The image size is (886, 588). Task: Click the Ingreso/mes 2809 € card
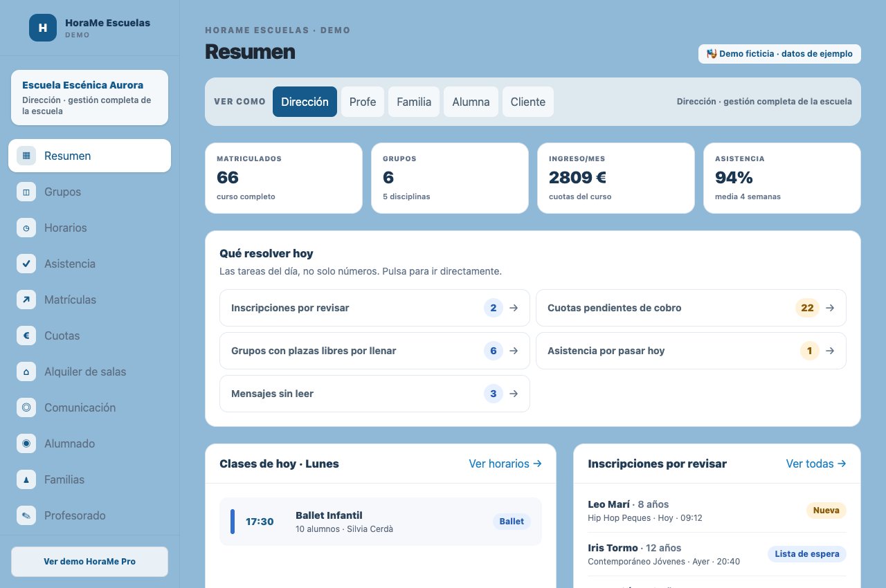click(616, 178)
